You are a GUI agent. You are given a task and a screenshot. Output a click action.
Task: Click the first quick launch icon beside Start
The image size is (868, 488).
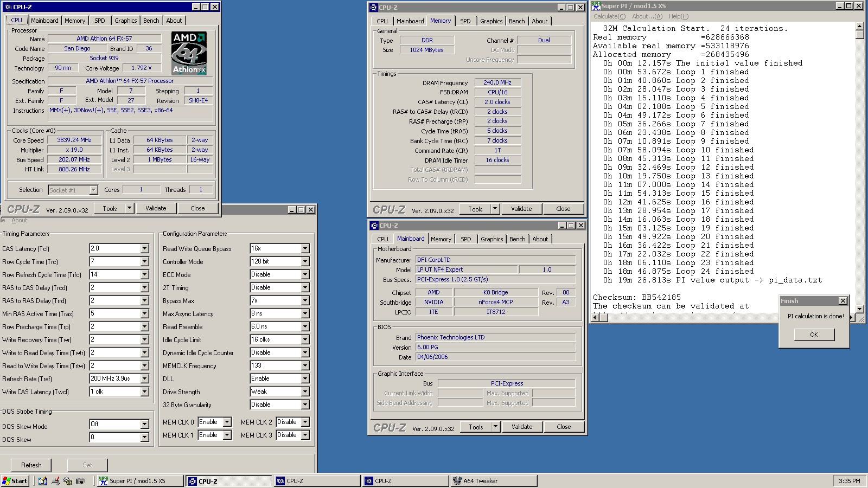click(43, 481)
